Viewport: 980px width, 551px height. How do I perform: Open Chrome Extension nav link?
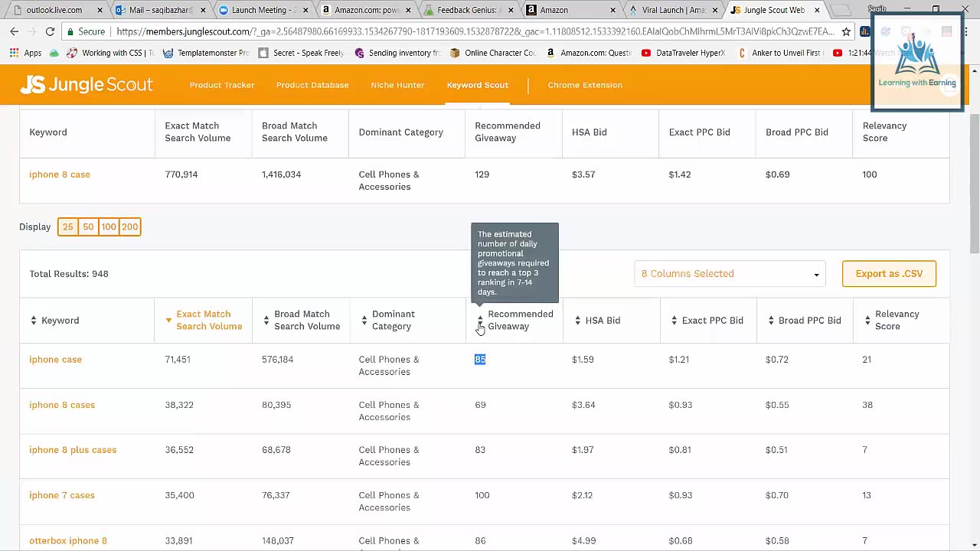click(585, 85)
